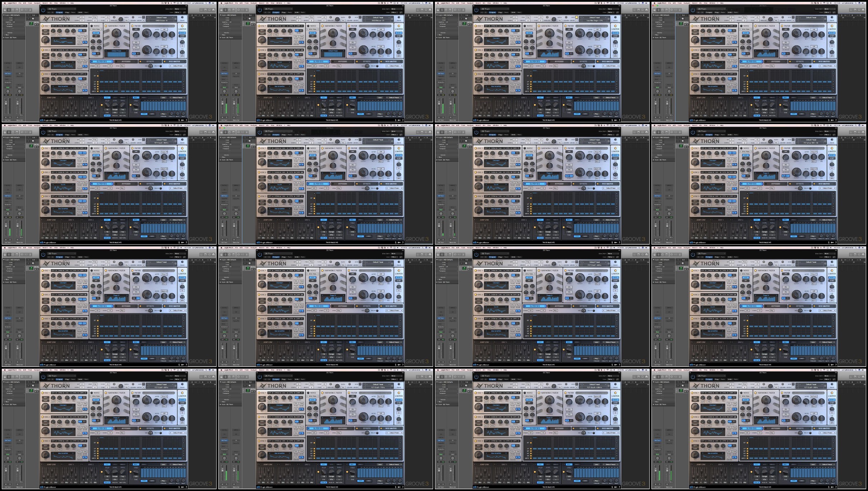In the OSC2 Octave frame, open the Side Chain dropdown

(180, 9)
